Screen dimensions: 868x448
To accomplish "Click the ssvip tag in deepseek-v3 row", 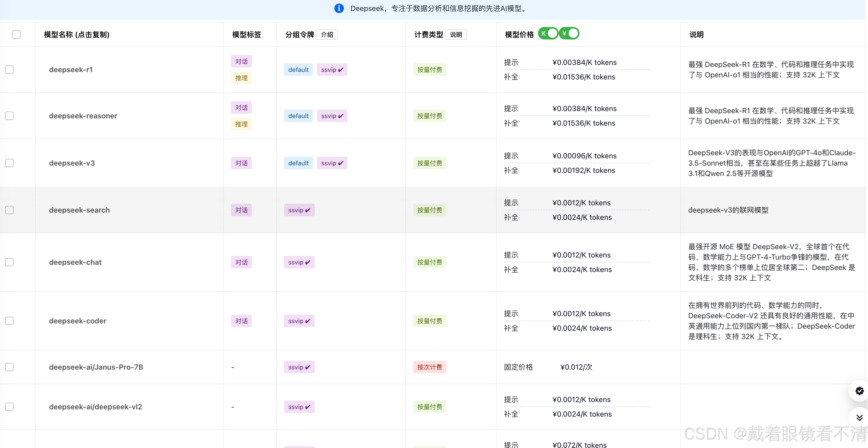I will pyautogui.click(x=332, y=163).
